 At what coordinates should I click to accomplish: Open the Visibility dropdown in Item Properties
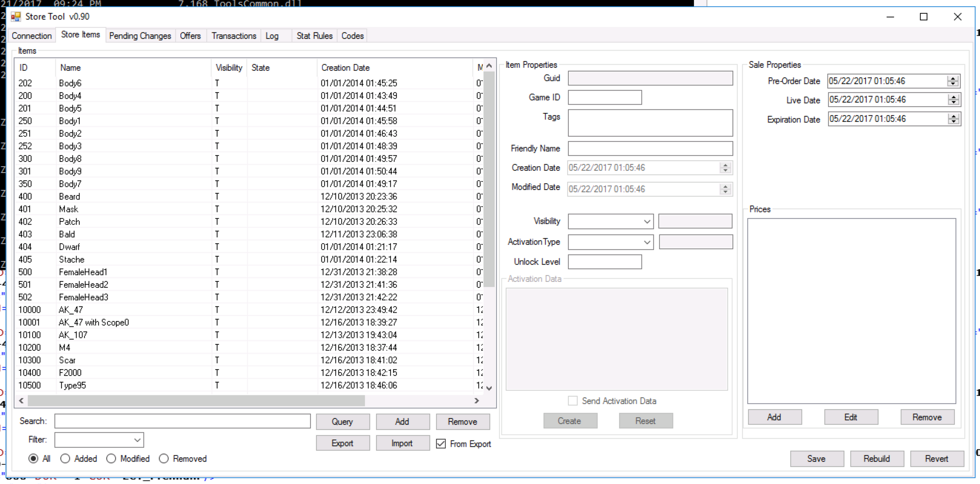pyautogui.click(x=647, y=222)
